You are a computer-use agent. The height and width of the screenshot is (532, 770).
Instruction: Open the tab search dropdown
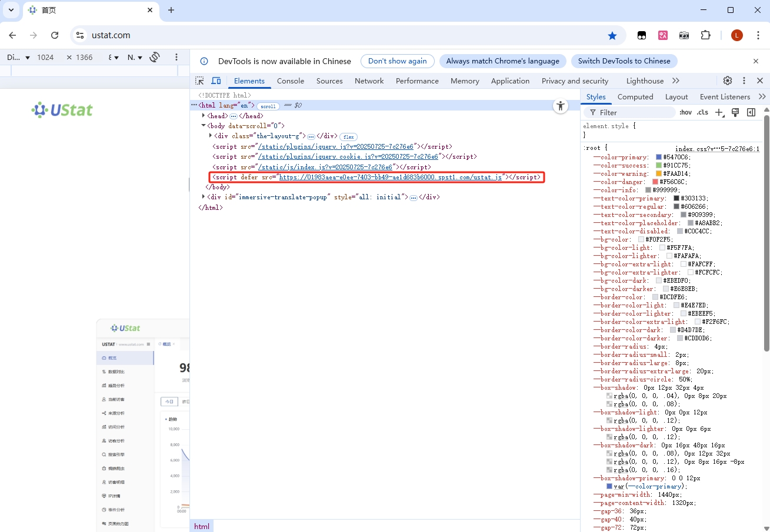pos(11,10)
